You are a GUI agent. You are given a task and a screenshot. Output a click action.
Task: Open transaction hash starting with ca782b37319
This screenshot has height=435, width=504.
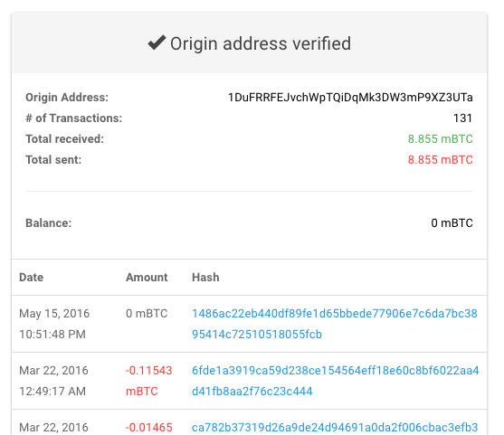(335, 427)
